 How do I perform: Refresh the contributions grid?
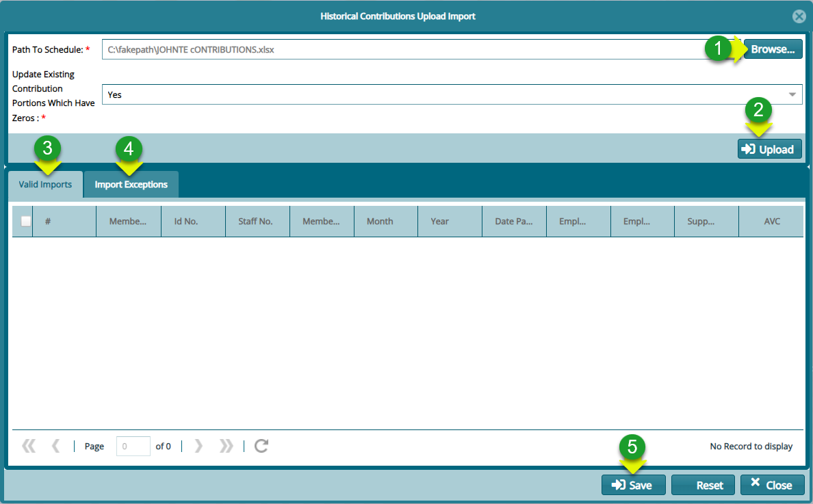pos(261,445)
